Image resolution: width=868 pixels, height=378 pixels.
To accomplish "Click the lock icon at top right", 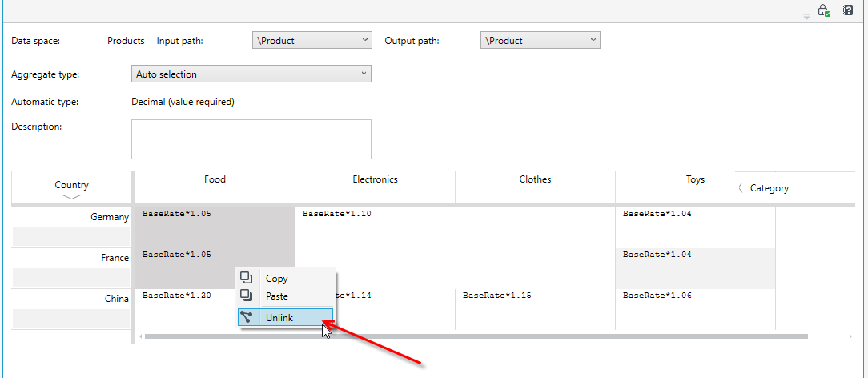I will point(824,10).
